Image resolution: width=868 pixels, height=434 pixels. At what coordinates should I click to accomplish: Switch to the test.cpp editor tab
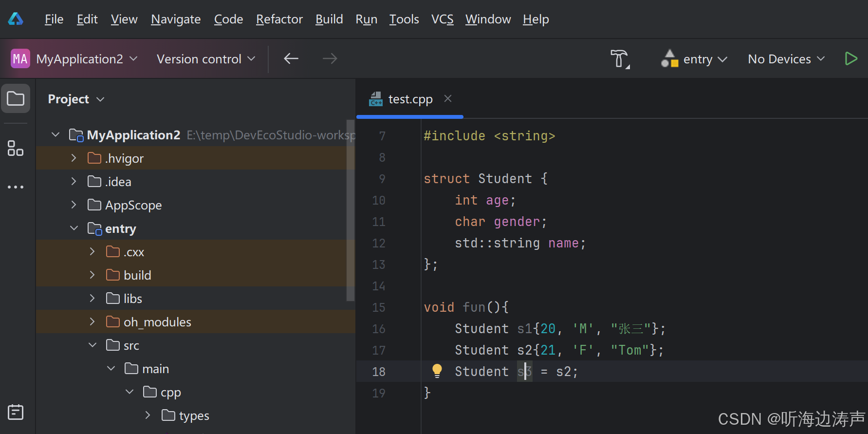[410, 99]
